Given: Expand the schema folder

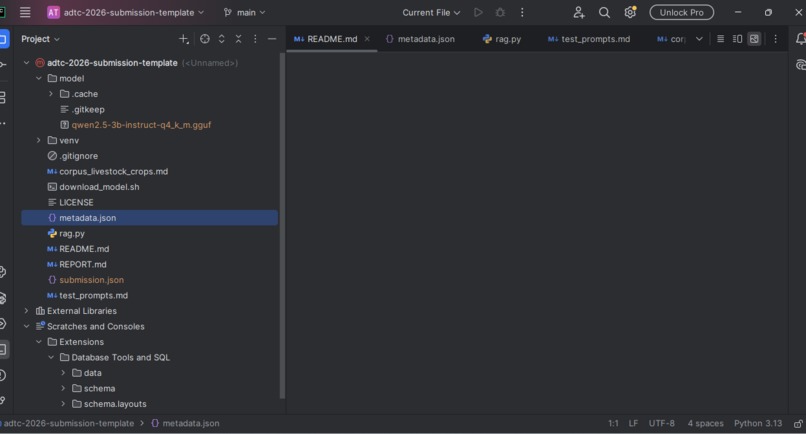Looking at the screenshot, I should [x=63, y=388].
